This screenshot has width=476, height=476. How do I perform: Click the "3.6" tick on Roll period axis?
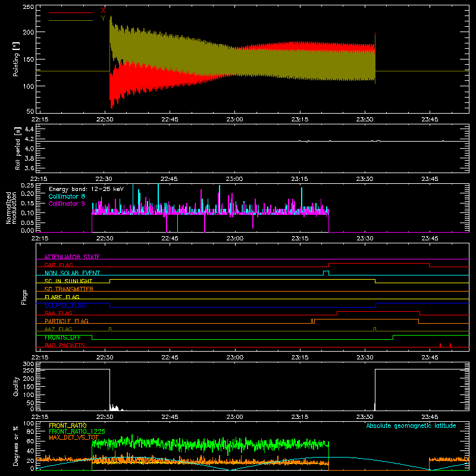click(x=29, y=168)
